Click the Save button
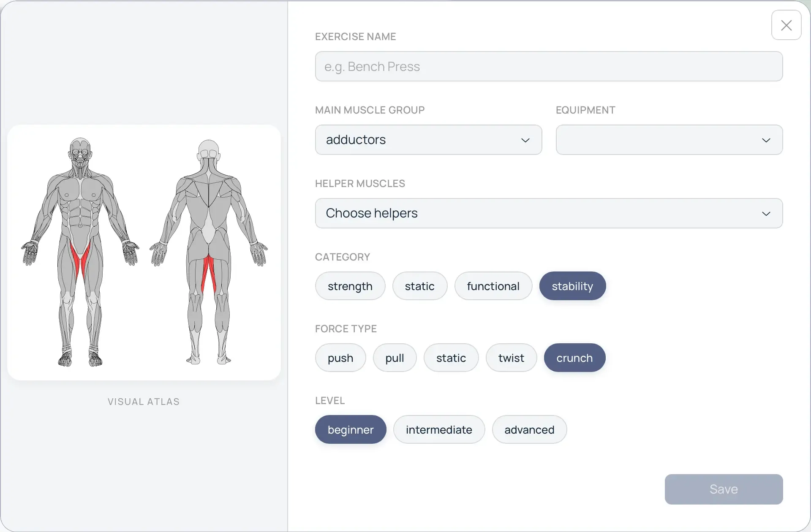The width and height of the screenshot is (811, 532). coord(723,489)
